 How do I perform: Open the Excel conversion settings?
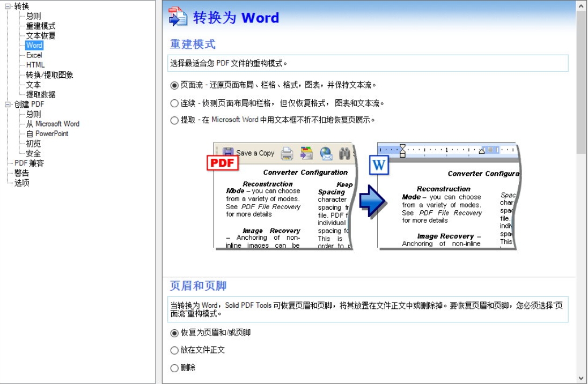coord(34,55)
